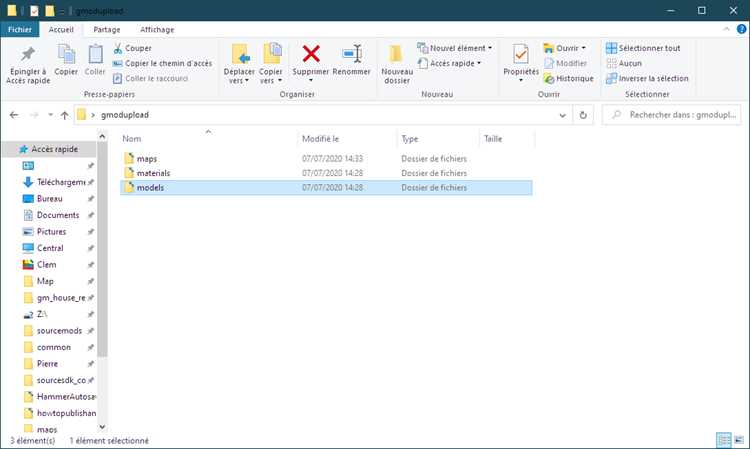
Task: Open the Nouvel élément dropdown
Action: coord(455,48)
